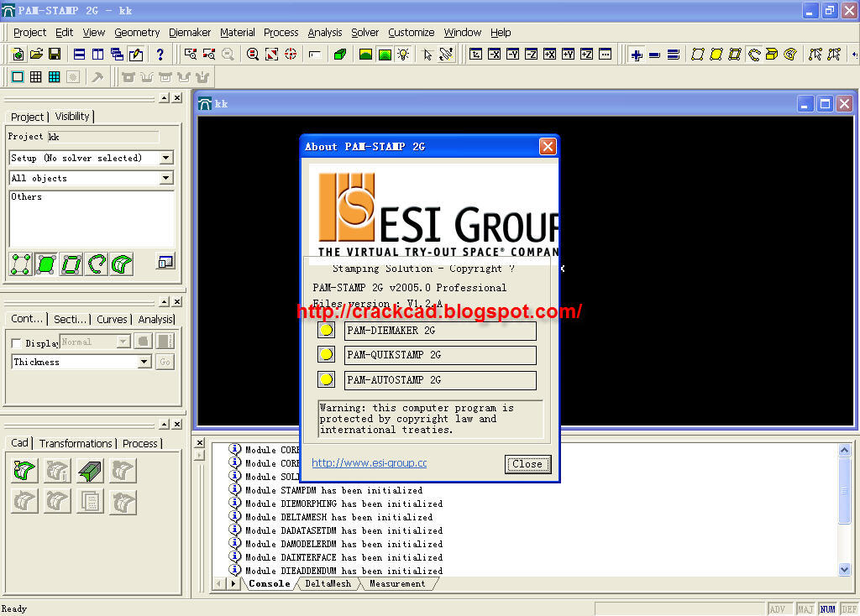Collapse Cad panel with its up-arrow button
This screenshot has width=860, height=616.
pyautogui.click(x=164, y=424)
